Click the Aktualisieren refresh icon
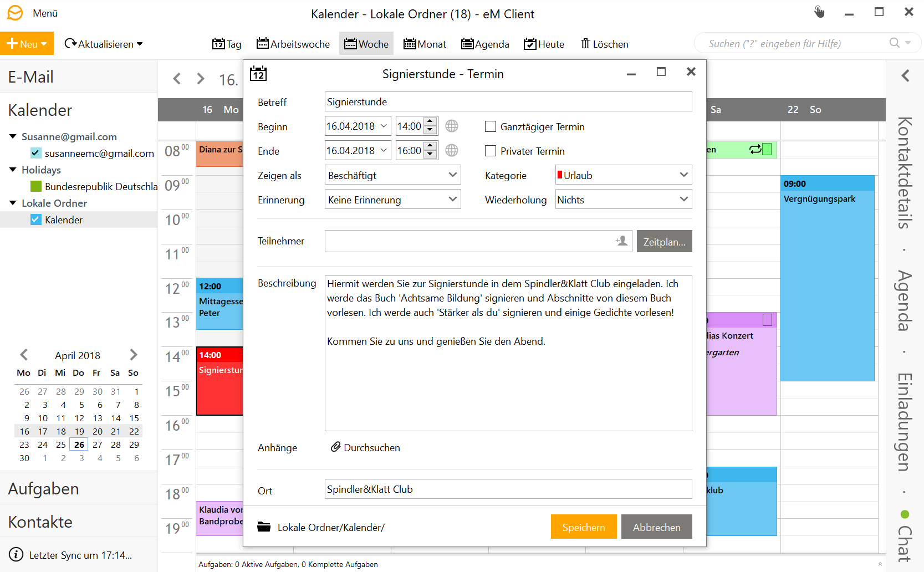The height and width of the screenshot is (572, 924). click(70, 43)
